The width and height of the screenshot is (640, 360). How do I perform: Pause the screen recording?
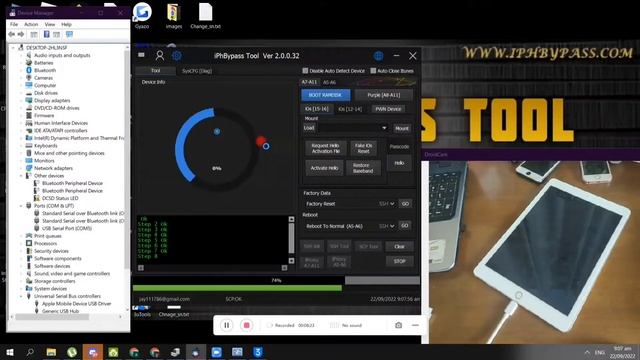click(227, 325)
